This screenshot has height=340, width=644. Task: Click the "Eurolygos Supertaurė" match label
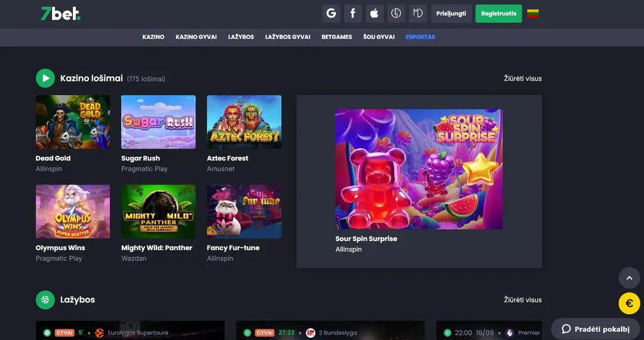click(x=137, y=333)
